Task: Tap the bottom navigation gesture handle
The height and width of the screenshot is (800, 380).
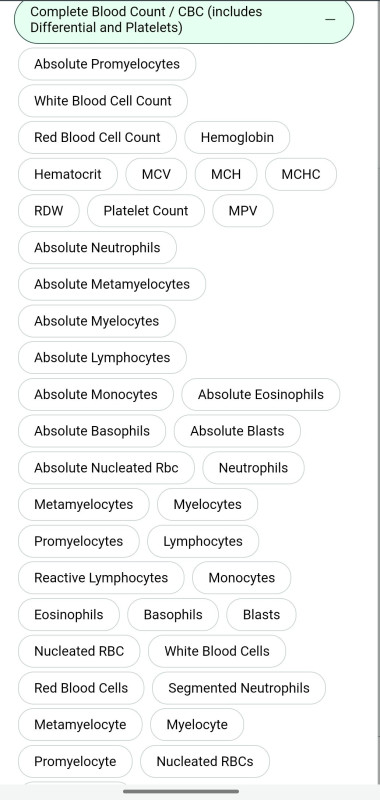Action: tap(181, 792)
